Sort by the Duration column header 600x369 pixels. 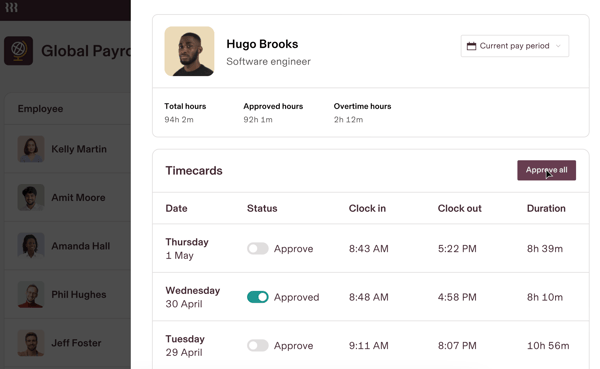[x=546, y=208]
